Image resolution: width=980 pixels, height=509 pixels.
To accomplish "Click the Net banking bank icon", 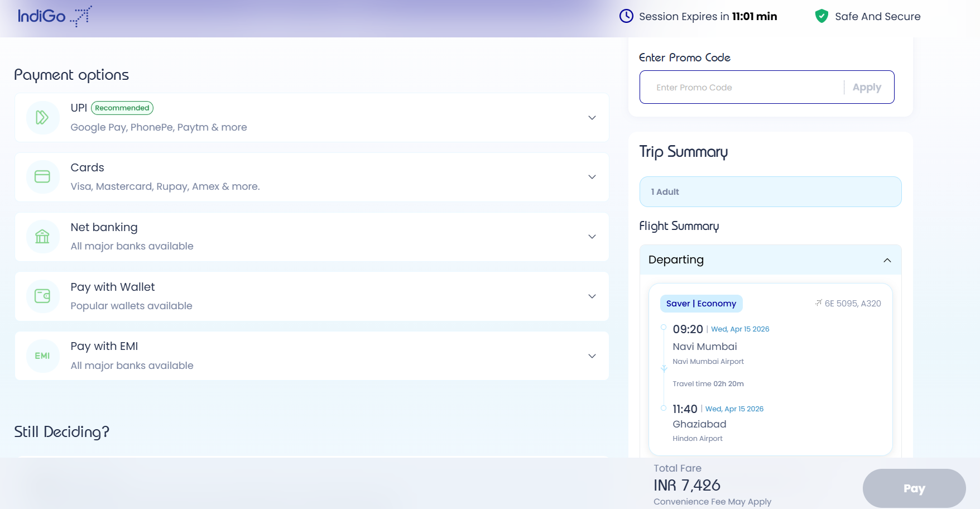I will click(x=42, y=237).
